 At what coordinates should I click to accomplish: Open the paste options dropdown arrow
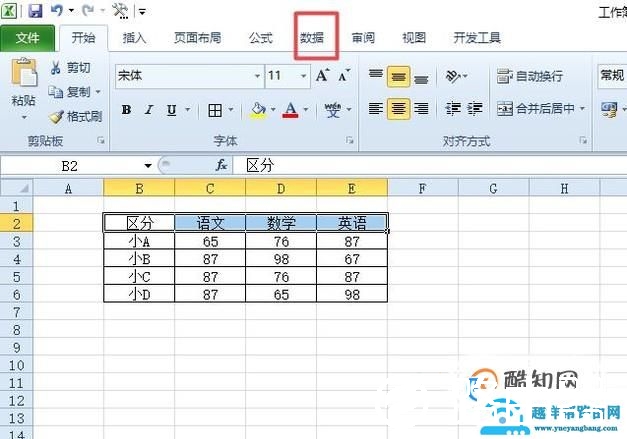[x=24, y=117]
